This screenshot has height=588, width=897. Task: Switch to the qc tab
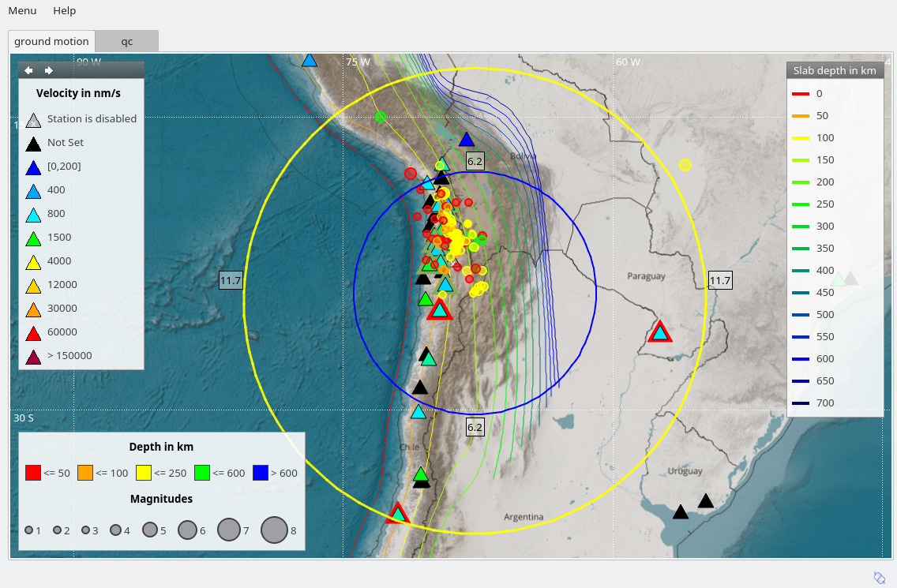coord(126,41)
